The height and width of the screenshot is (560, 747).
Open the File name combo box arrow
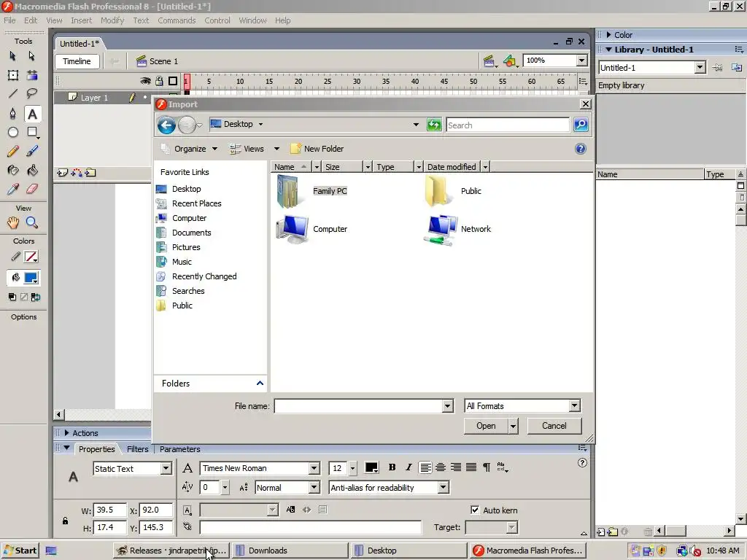click(447, 406)
